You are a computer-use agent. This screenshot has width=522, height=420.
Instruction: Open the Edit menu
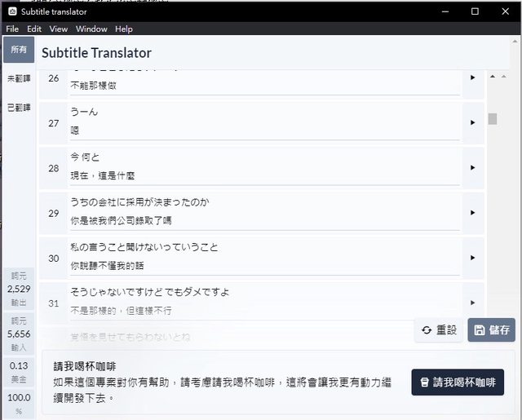coord(34,29)
